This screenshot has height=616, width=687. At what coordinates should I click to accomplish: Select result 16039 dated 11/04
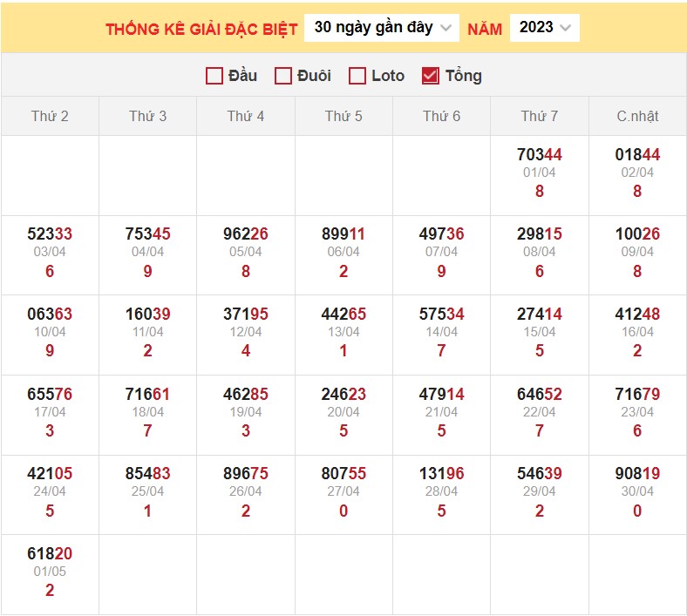click(x=147, y=315)
